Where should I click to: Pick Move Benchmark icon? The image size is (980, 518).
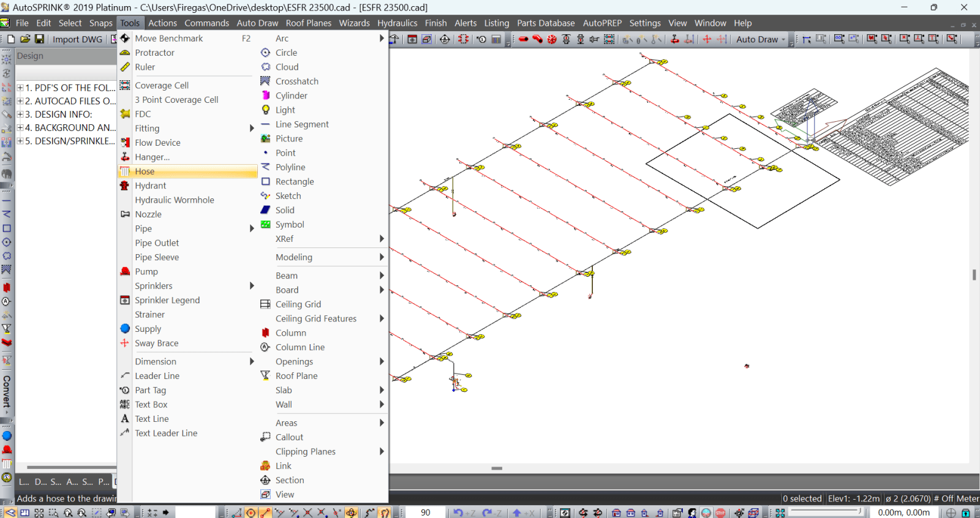pos(125,38)
